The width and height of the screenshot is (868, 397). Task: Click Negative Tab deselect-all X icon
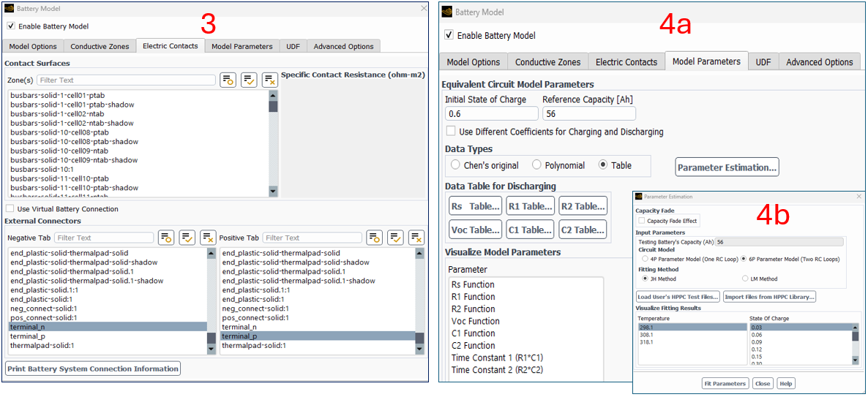click(x=208, y=238)
